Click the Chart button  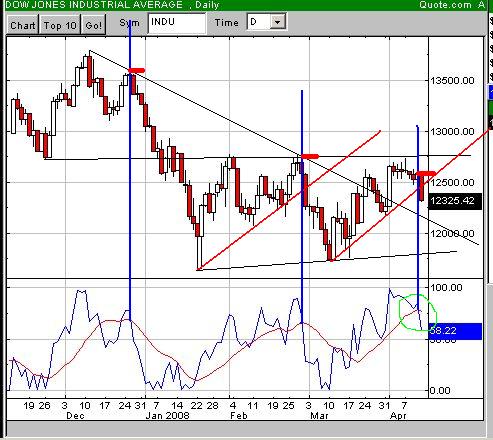23,25
